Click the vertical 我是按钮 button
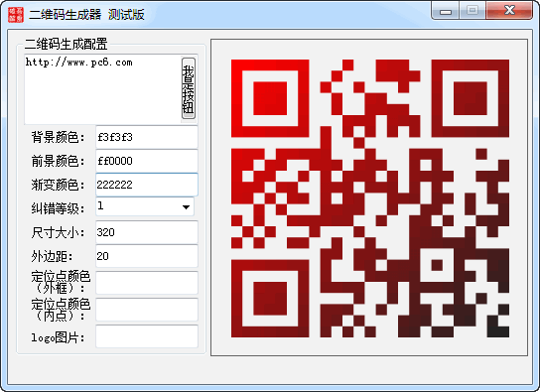Screen dimensions: 540x392 tap(188, 88)
